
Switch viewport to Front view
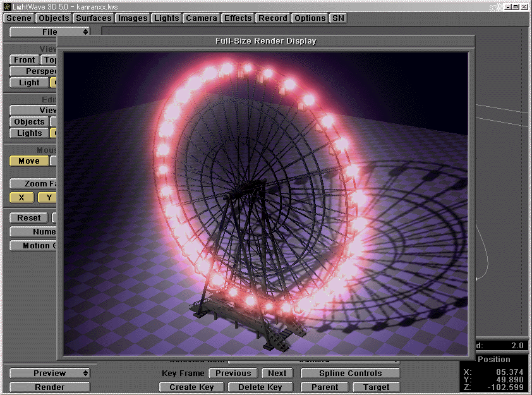(x=23, y=59)
